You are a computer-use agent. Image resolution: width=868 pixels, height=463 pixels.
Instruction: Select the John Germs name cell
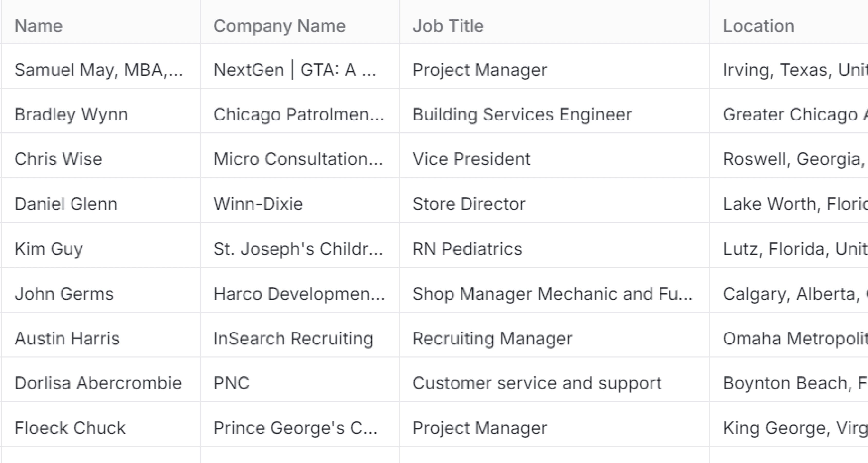(x=64, y=293)
